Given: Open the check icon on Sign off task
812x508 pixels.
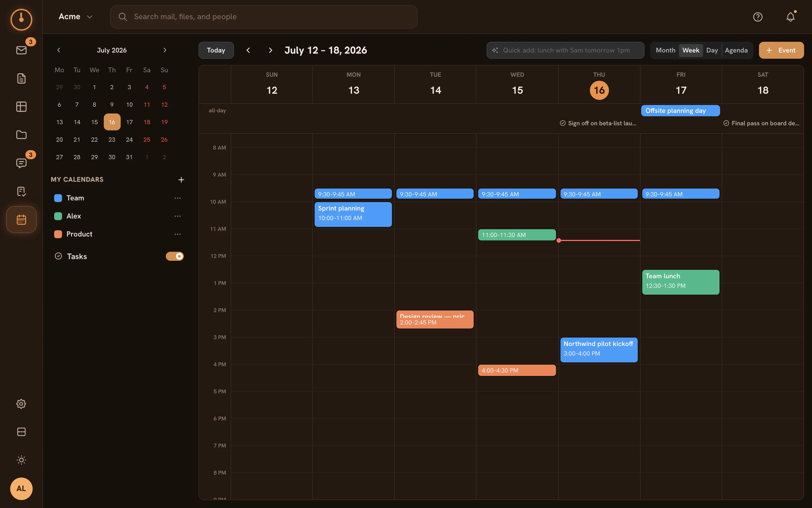Looking at the screenshot, I should pyautogui.click(x=563, y=123).
